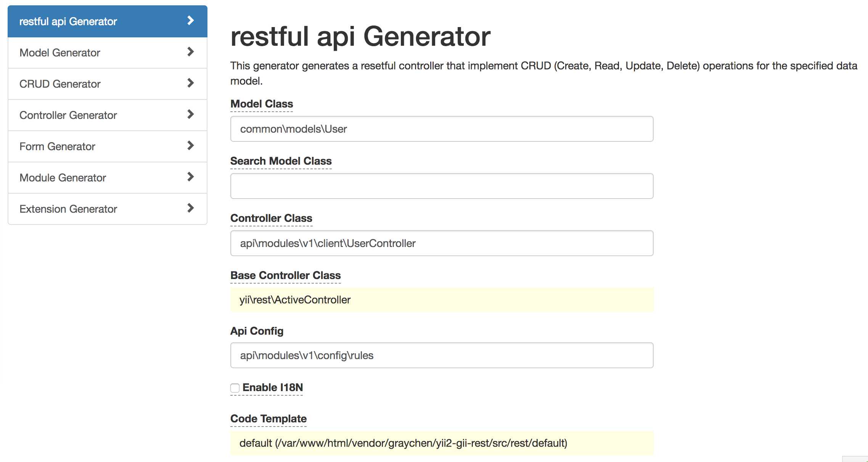Go to Form Generator in the sidebar
Image resolution: width=868 pixels, height=462 pixels.
point(108,146)
